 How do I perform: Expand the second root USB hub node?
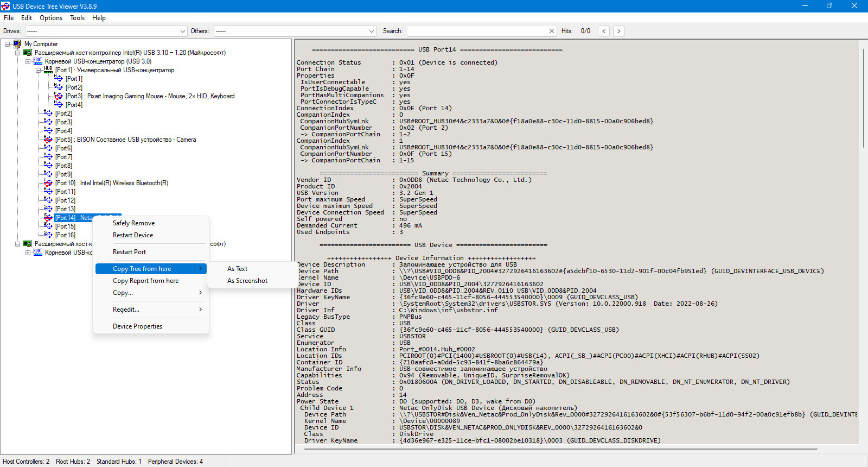click(28, 253)
